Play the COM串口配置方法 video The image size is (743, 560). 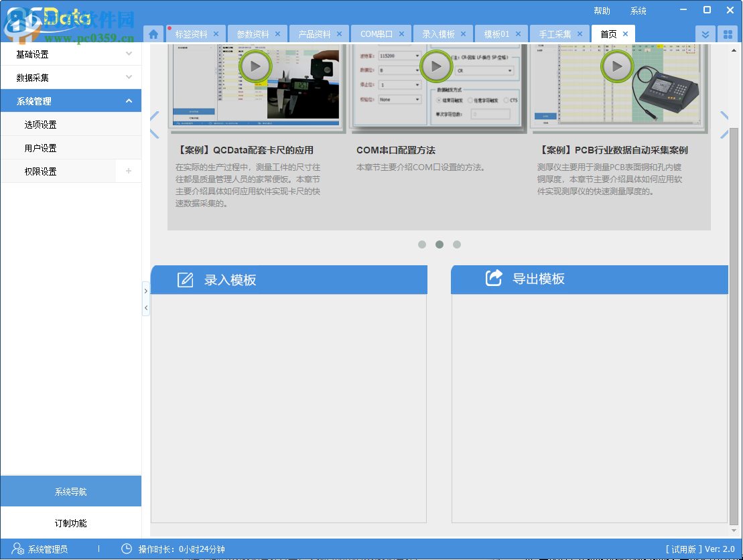point(436,66)
